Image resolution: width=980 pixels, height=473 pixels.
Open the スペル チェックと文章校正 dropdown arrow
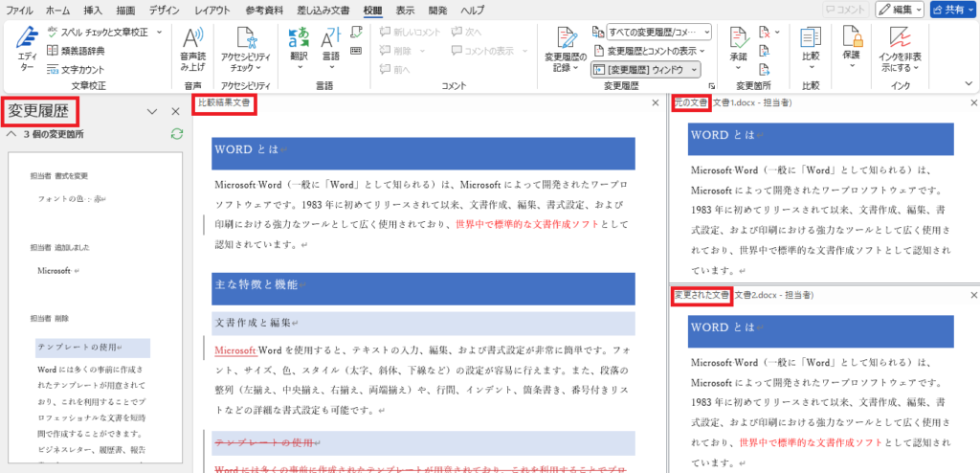point(159,32)
